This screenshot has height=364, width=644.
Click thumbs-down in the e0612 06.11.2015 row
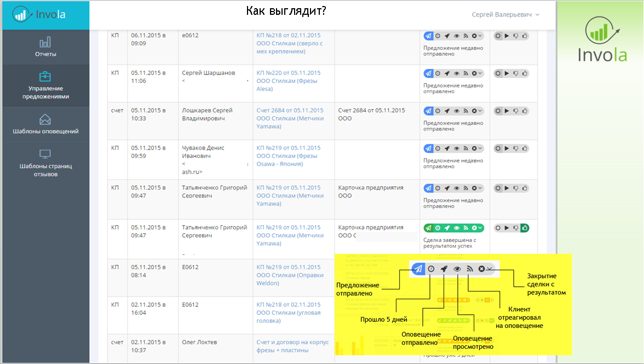(516, 36)
